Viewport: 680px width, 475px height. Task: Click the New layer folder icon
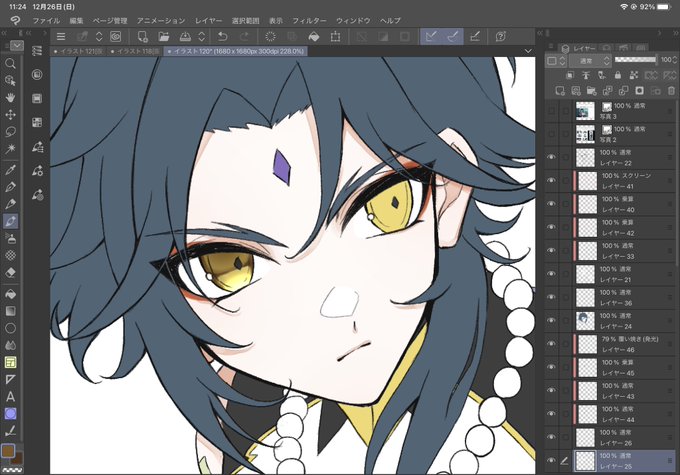[x=592, y=91]
